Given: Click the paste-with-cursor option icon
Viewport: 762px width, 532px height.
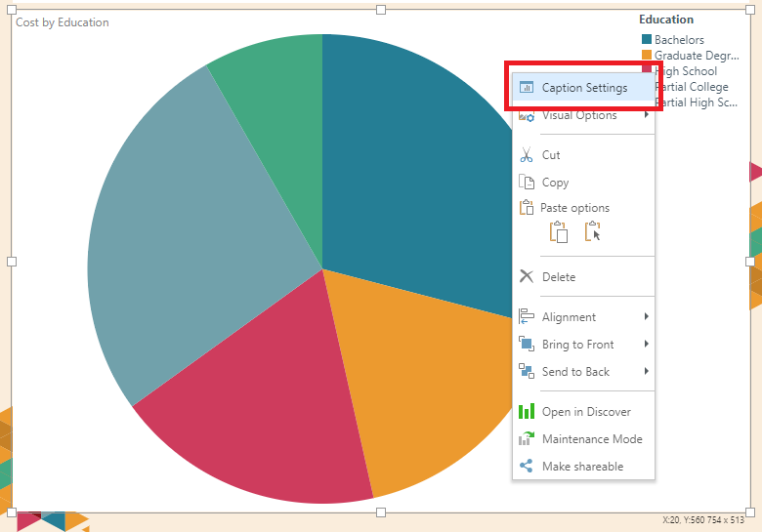Looking at the screenshot, I should coord(592,232).
